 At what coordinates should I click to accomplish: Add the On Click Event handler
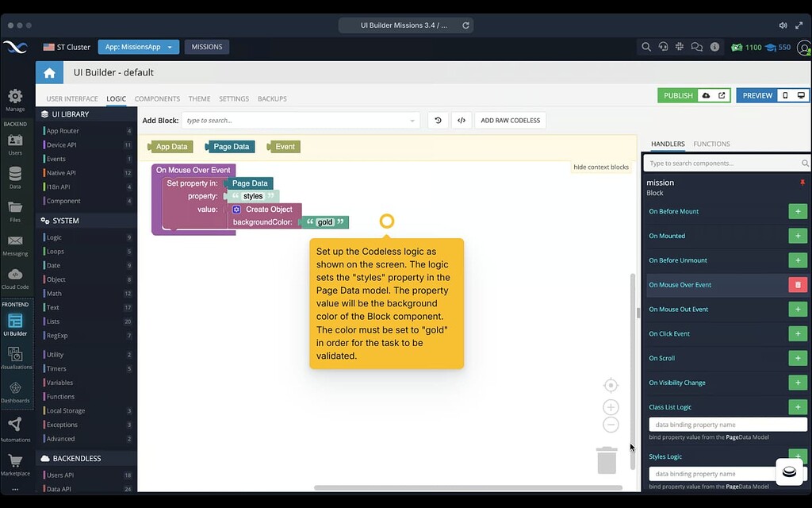tap(798, 334)
